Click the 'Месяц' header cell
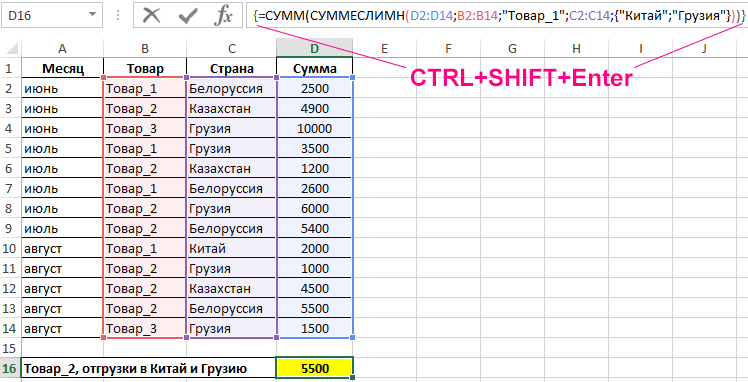This screenshot has height=382, width=748. click(62, 68)
